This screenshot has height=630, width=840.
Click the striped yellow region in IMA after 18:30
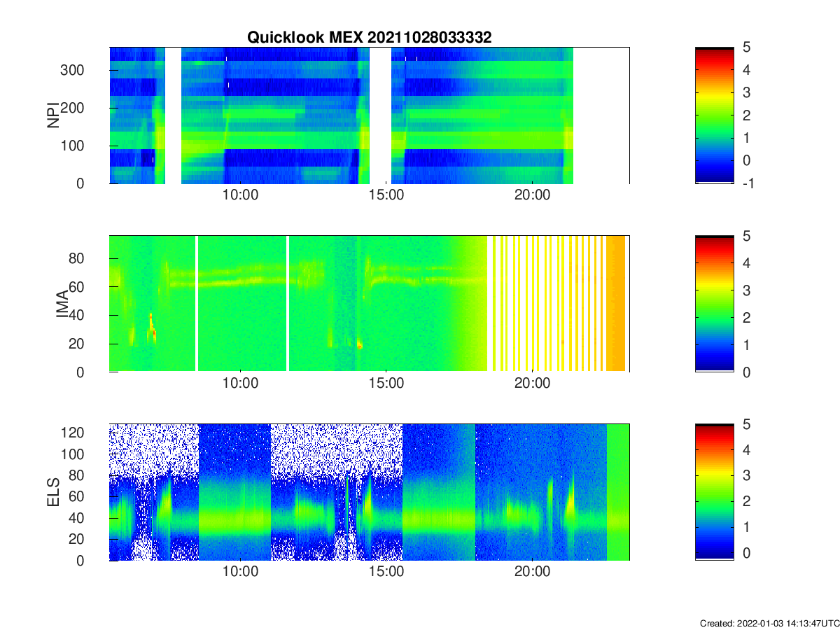point(546,304)
